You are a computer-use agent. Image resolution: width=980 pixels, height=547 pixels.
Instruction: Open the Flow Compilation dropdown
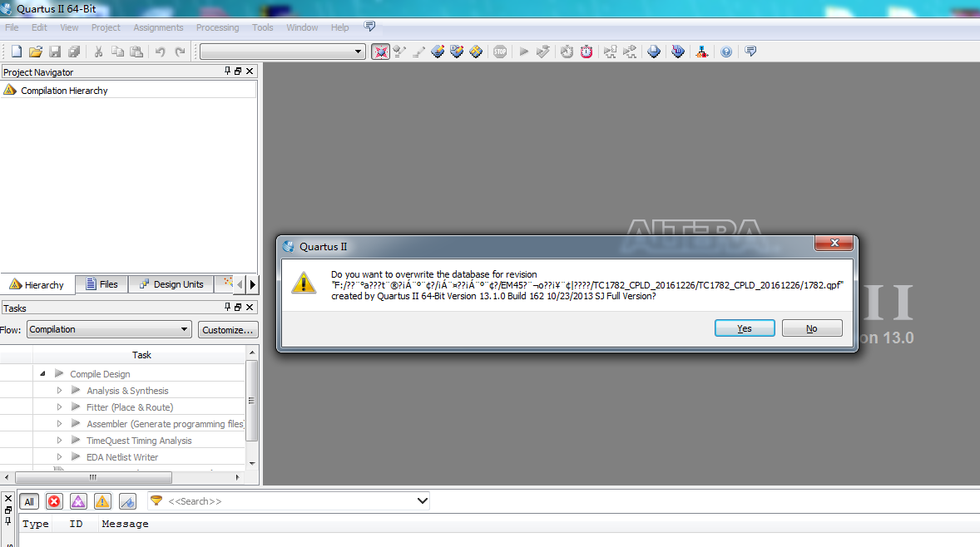coord(109,329)
